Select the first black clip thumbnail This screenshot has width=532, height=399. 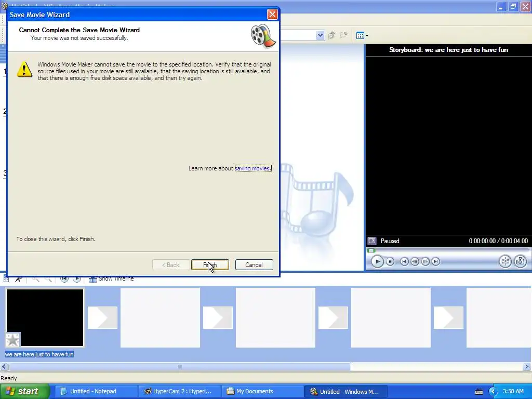[x=45, y=317]
